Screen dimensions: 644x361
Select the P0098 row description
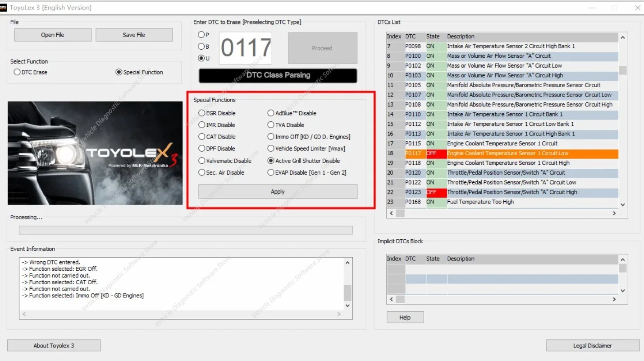[532, 46]
